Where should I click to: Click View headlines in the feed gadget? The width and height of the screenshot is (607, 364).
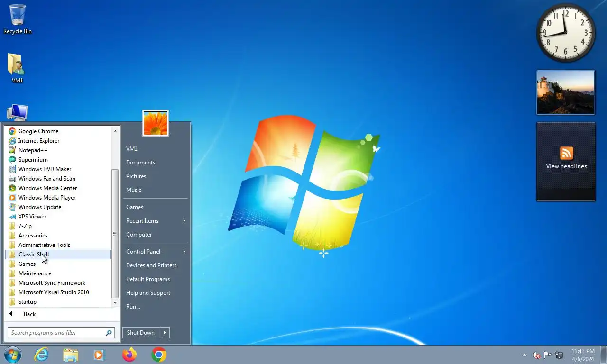tap(566, 166)
